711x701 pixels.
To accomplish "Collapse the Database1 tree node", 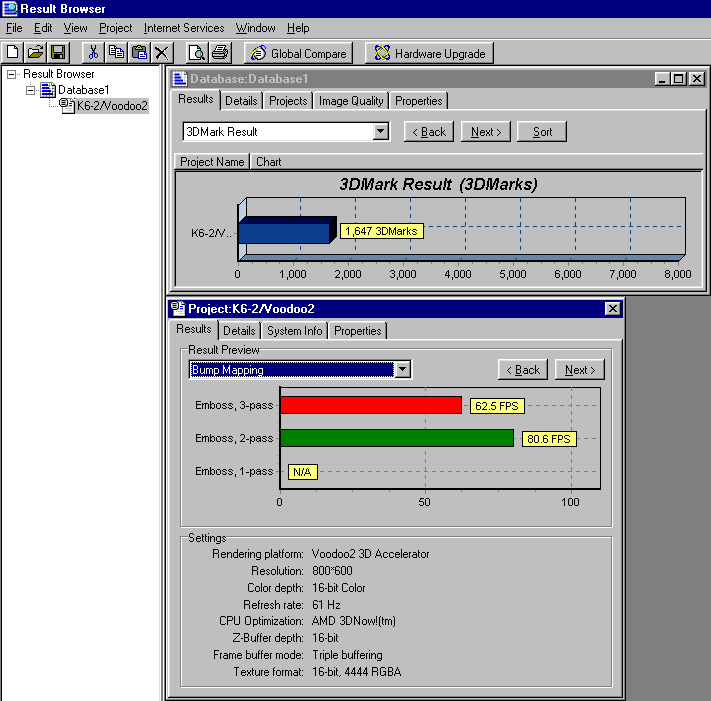I will point(30,90).
